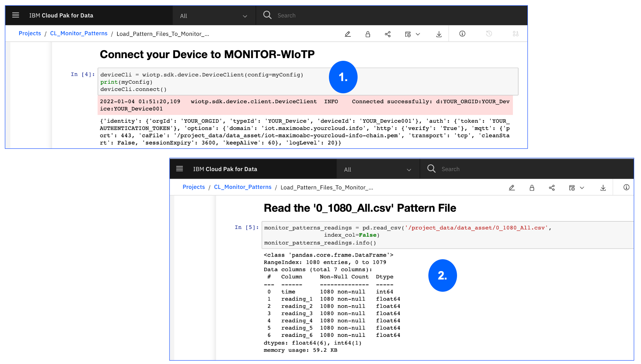
Task: Click Load_Pattern_Files_To_Monitor_... name in bottom window
Action: (x=327, y=187)
